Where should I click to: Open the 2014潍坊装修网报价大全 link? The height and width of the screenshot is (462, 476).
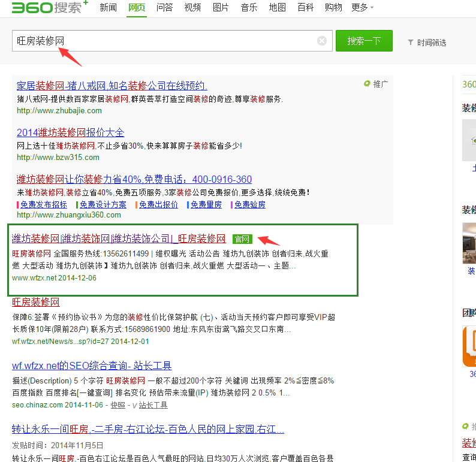(70, 132)
